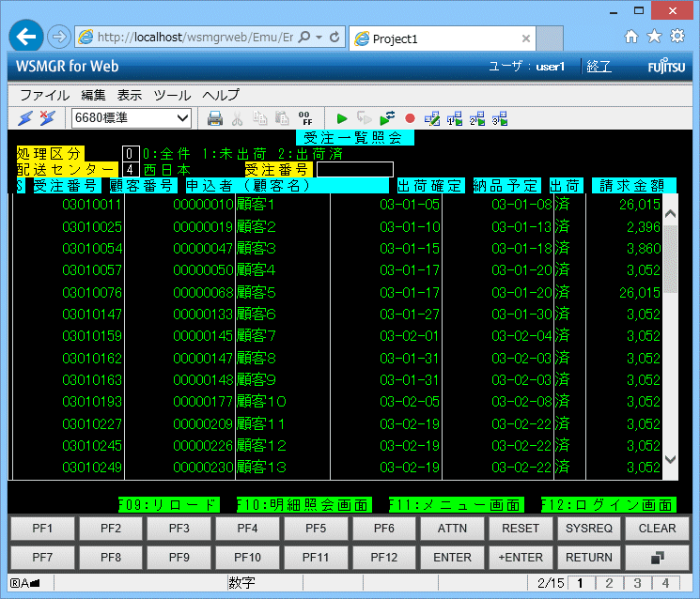Viewport: 700px width, 599px height.
Task: Click the 00 FF hex icon
Action: click(305, 118)
